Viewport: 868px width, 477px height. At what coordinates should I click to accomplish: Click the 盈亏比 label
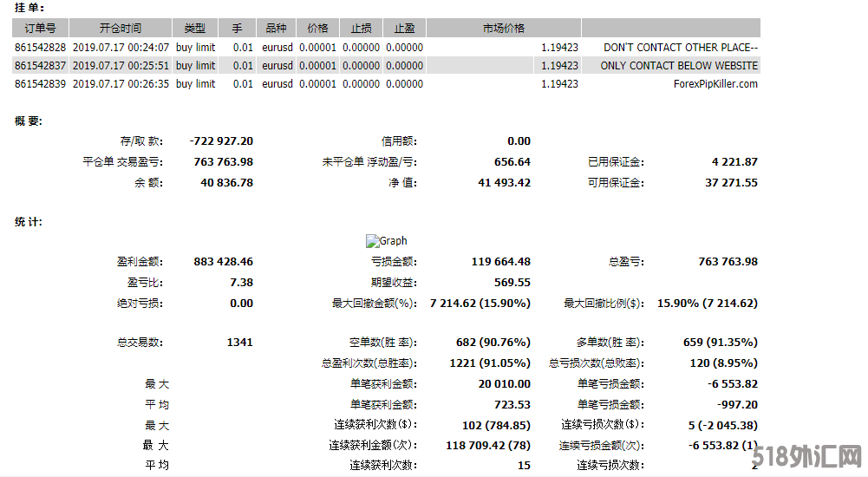[145, 283]
